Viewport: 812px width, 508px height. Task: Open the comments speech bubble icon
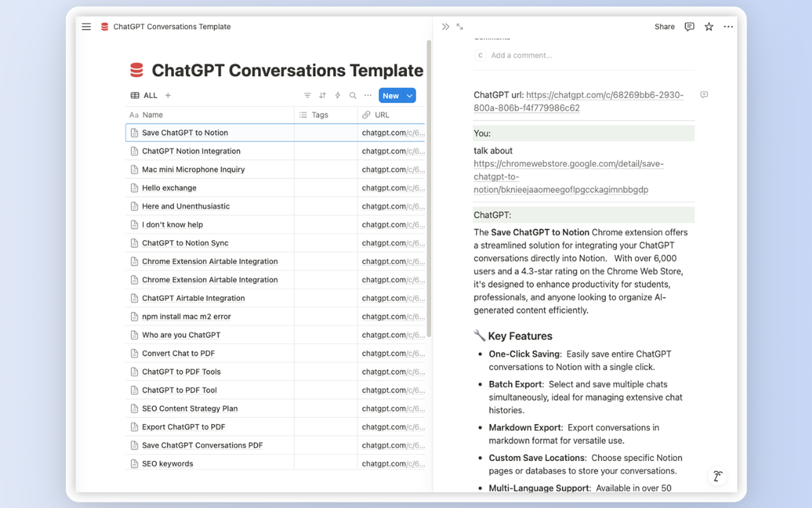[689, 27]
